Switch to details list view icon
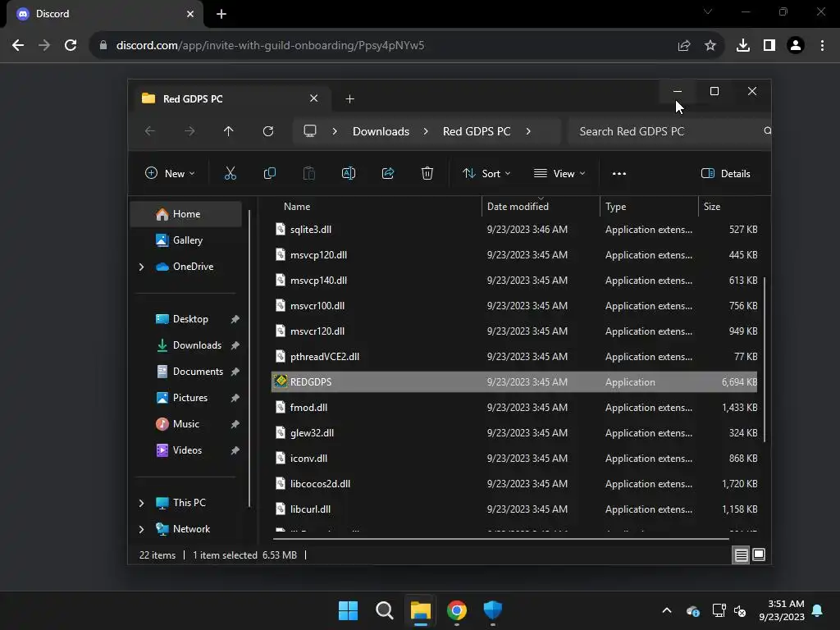This screenshot has height=630, width=840. pos(741,555)
